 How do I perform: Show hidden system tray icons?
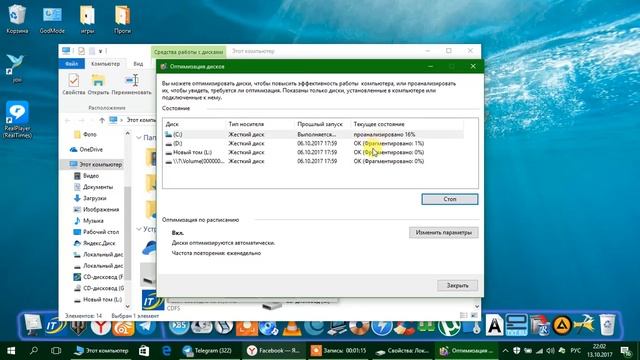click(505, 351)
